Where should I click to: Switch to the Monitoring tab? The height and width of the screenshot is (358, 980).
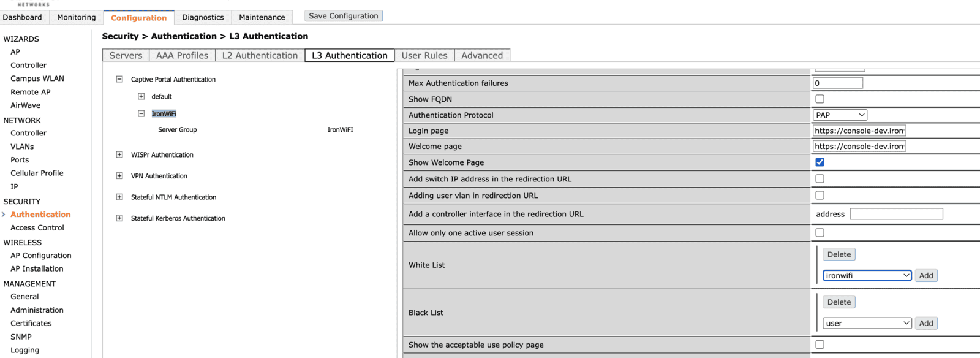pos(77,17)
